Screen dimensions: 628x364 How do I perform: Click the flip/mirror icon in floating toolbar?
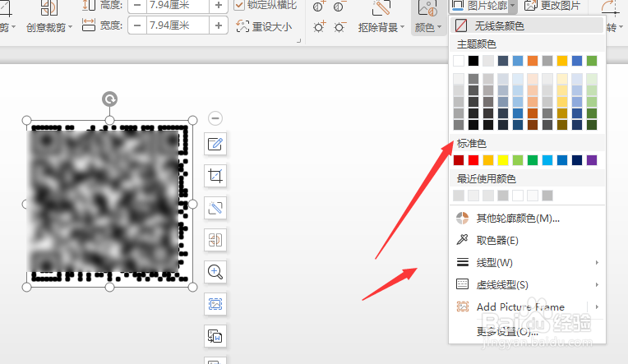point(215,240)
